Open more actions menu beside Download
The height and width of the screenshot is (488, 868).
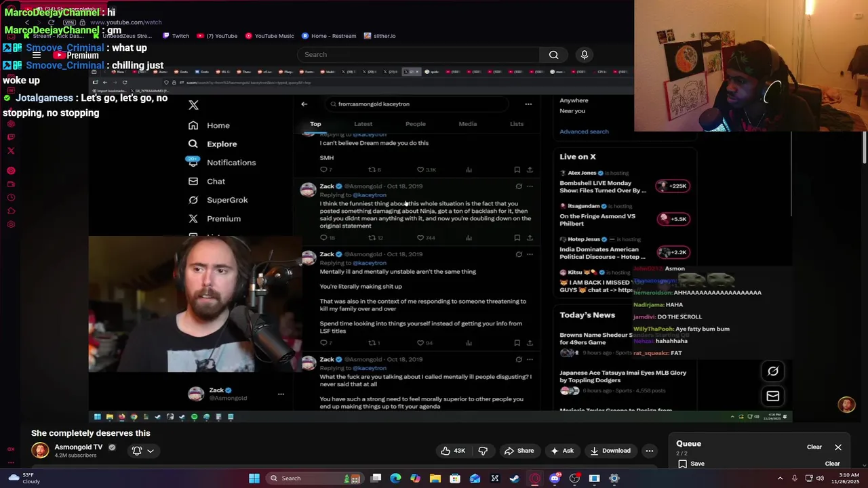click(649, 451)
